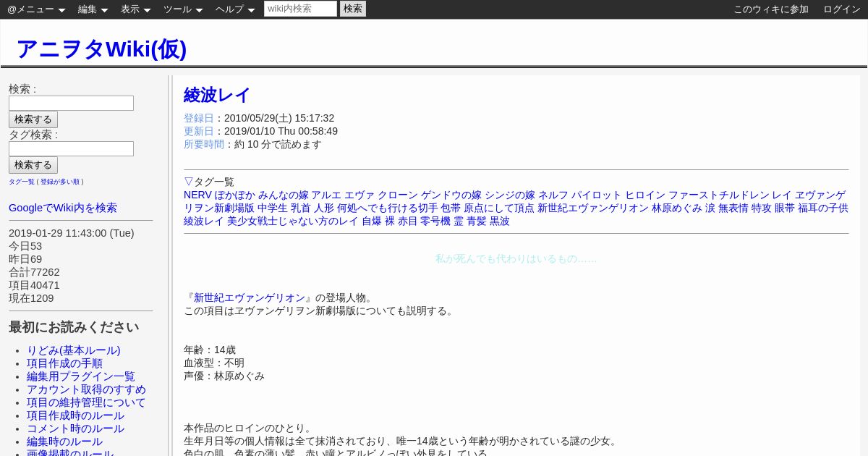Open the 中学生 tag

[x=273, y=208]
